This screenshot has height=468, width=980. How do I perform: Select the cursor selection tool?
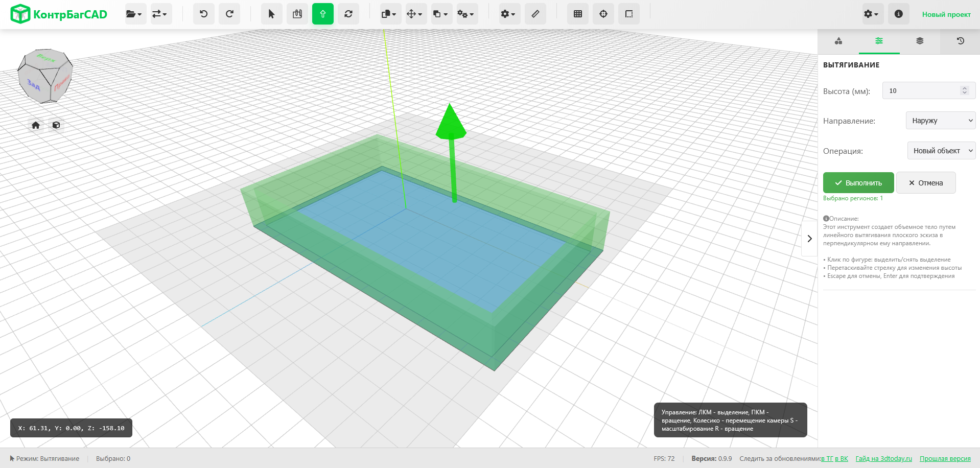coord(271,14)
